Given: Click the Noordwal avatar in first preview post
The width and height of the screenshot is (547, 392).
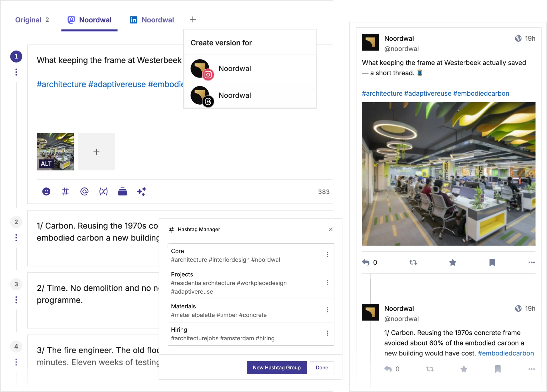Looking at the screenshot, I should coord(370,42).
